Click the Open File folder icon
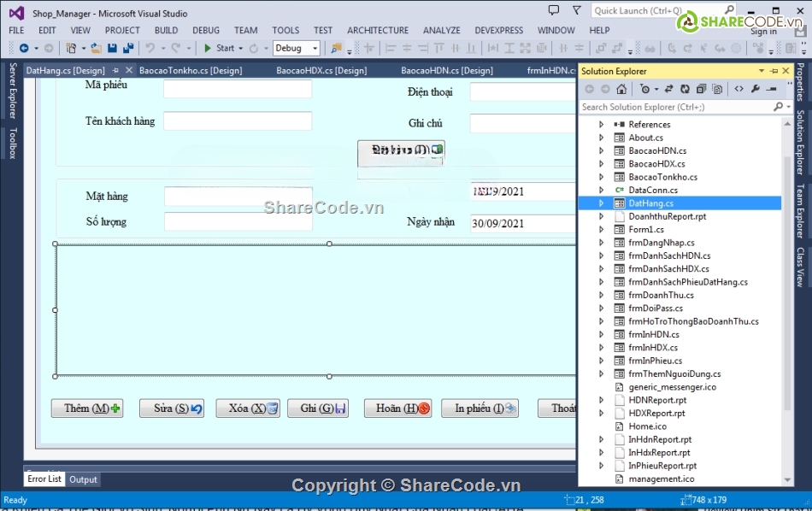Screen dimensions: 812x511 (x=96, y=48)
